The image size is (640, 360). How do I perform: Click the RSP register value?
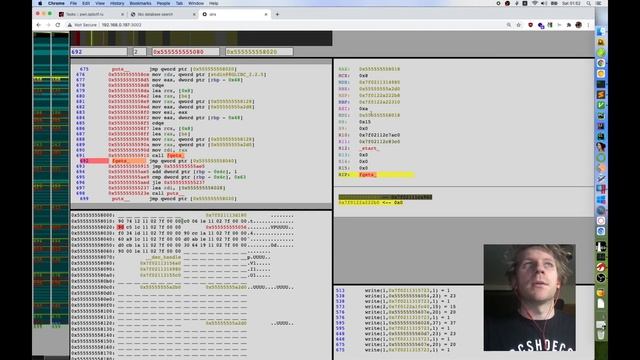379,96
